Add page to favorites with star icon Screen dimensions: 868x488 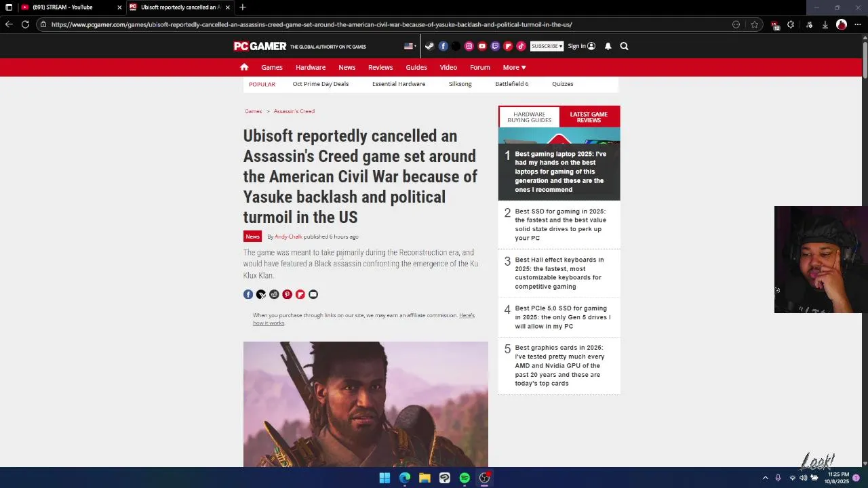coord(754,24)
